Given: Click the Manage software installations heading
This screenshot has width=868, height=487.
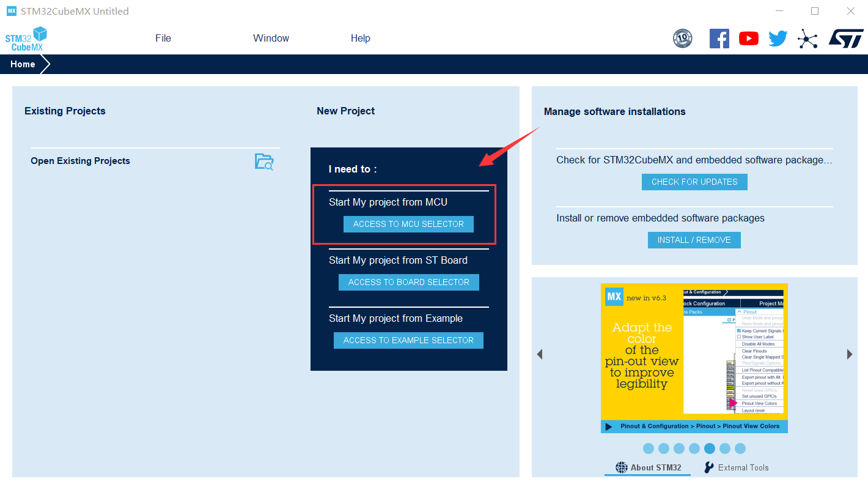Looking at the screenshot, I should 615,111.
